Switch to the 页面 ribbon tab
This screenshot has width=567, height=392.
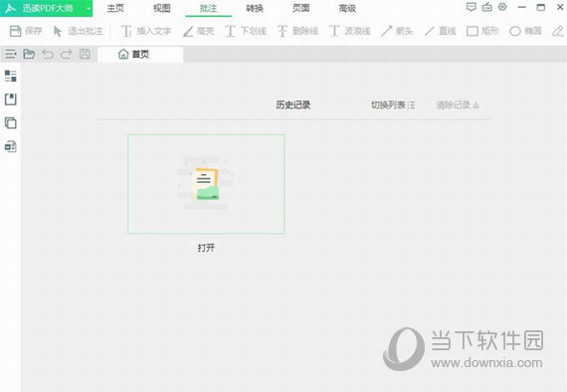click(x=300, y=8)
